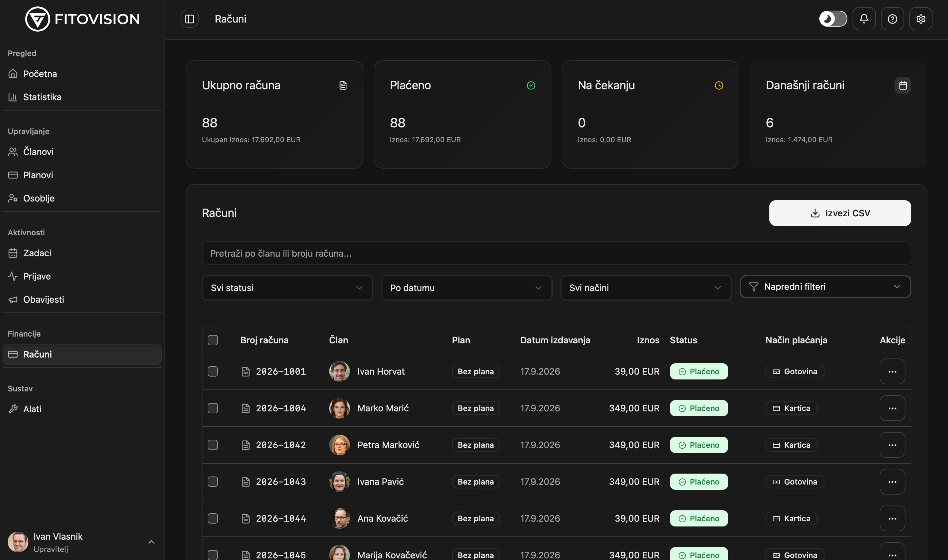This screenshot has width=948, height=560.
Task: Open actions menu for Ivana Pavić row
Action: coord(892,482)
